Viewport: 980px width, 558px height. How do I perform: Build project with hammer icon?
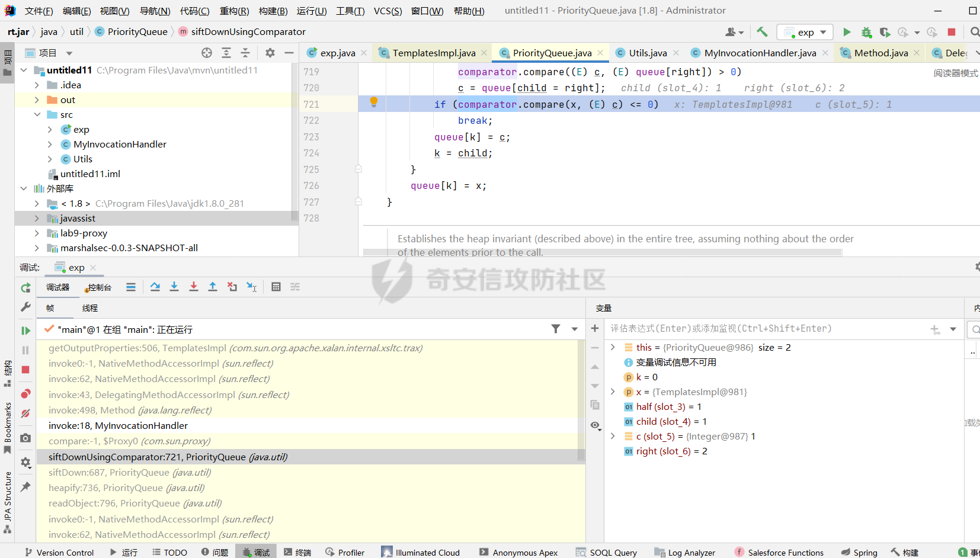pos(762,32)
